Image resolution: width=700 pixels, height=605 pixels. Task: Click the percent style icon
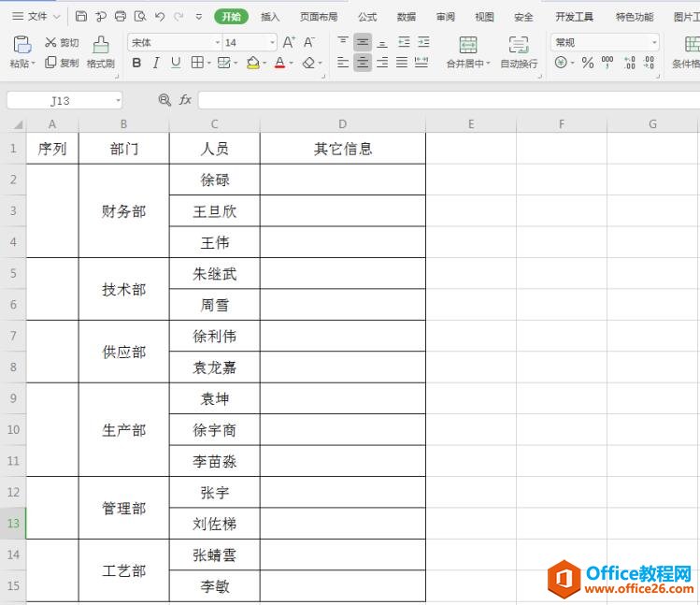click(588, 63)
